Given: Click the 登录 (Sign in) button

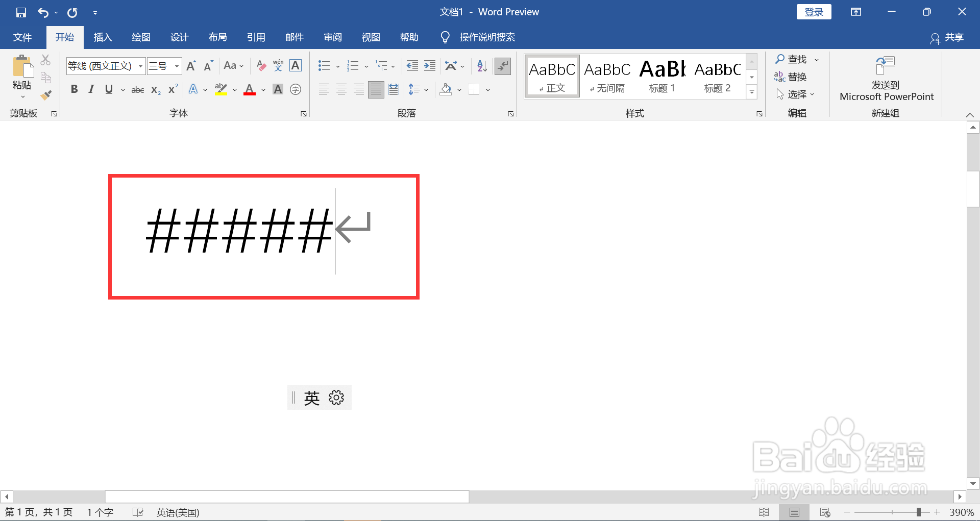Looking at the screenshot, I should (814, 12).
